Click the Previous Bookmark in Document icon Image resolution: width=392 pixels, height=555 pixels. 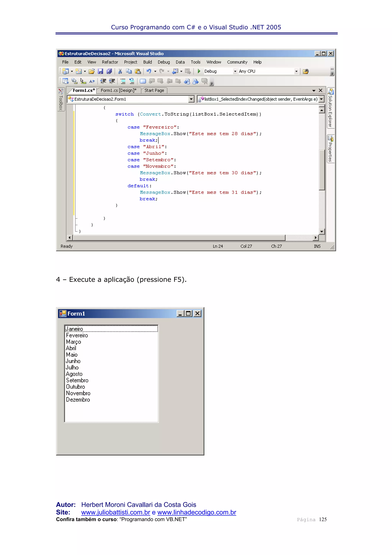187,81
